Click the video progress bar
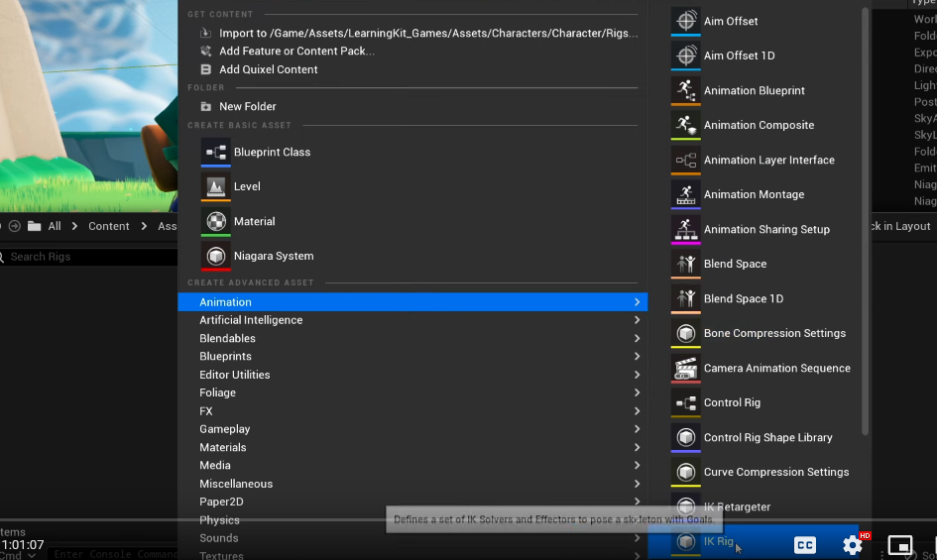Screen dimensions: 937x560 pyautogui.click(x=468, y=520)
